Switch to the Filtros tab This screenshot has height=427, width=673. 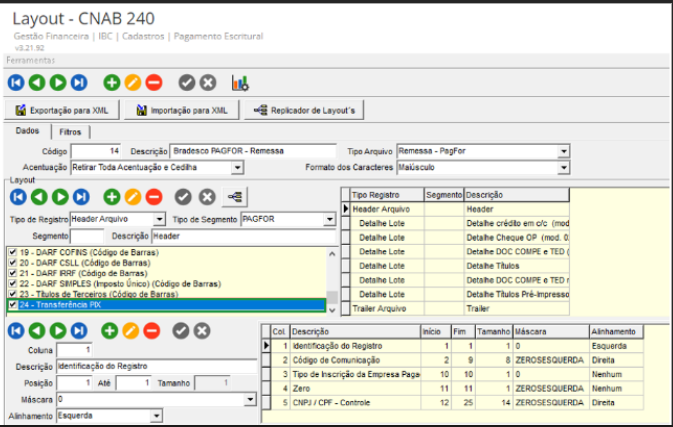(x=70, y=132)
